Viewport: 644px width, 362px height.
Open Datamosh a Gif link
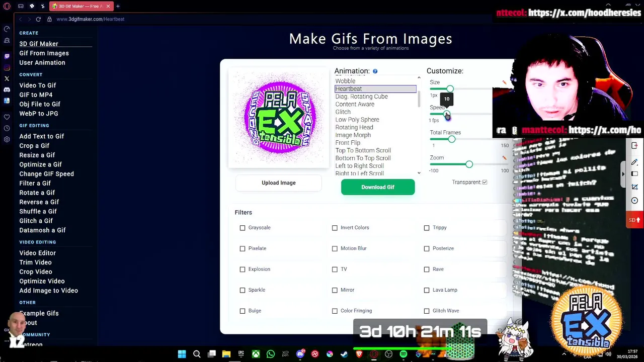click(43, 230)
